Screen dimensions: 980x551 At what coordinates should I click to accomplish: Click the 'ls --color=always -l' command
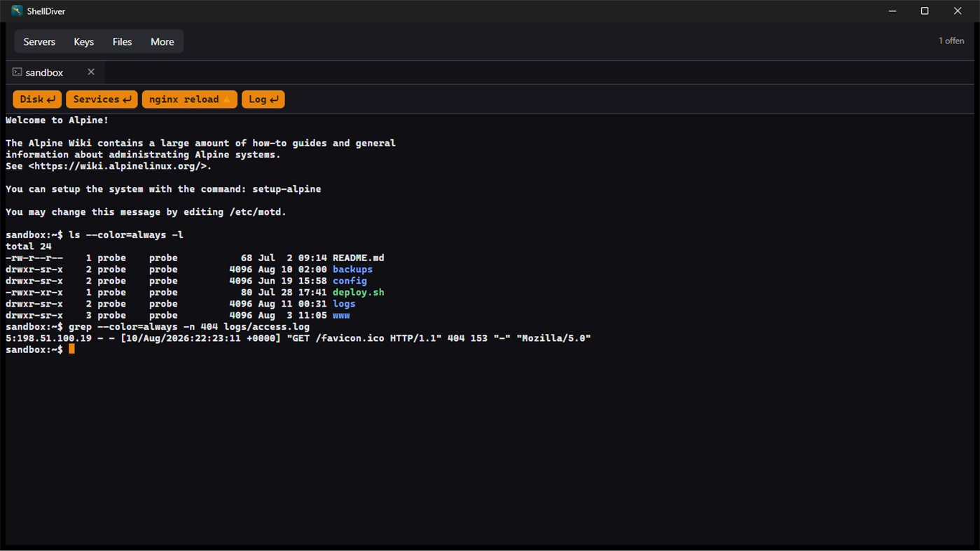pyautogui.click(x=126, y=235)
